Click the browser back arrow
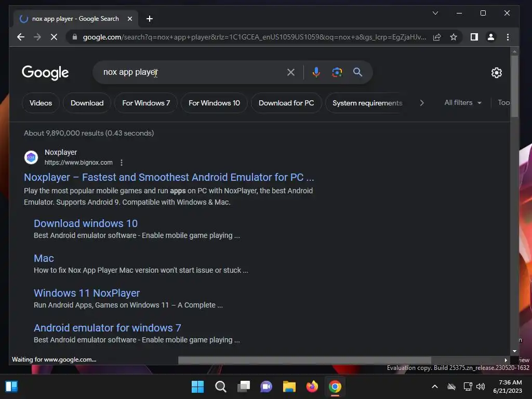 click(x=21, y=37)
